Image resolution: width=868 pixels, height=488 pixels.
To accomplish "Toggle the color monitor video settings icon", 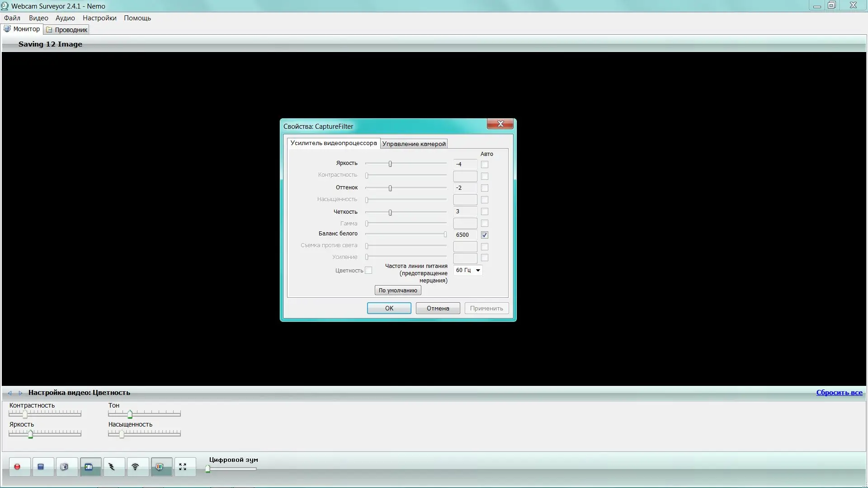I will coord(160,467).
